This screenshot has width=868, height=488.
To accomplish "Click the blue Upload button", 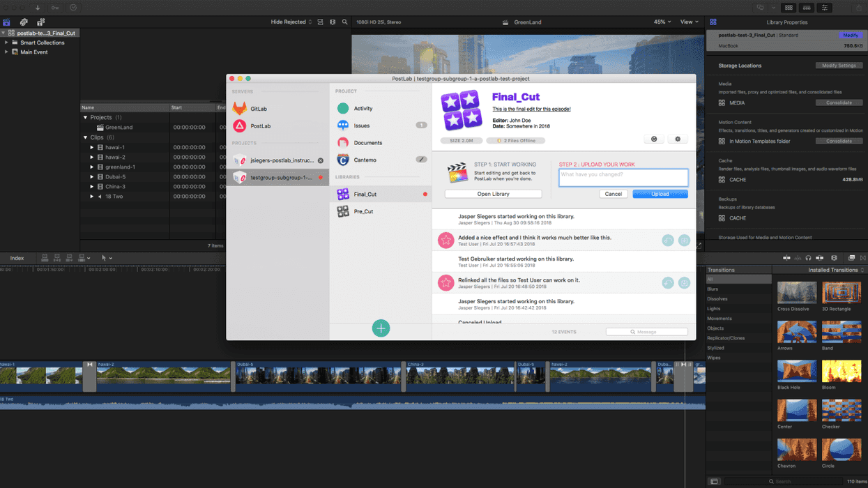I will click(x=660, y=194).
